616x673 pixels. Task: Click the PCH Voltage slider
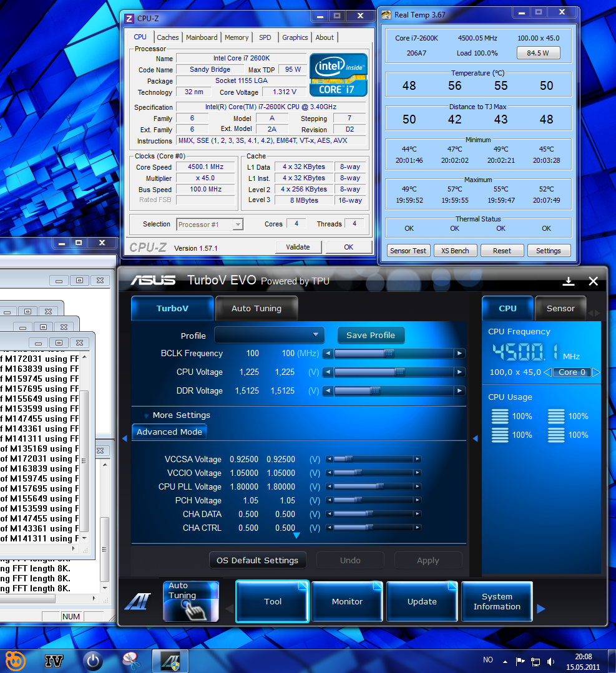[x=373, y=500]
